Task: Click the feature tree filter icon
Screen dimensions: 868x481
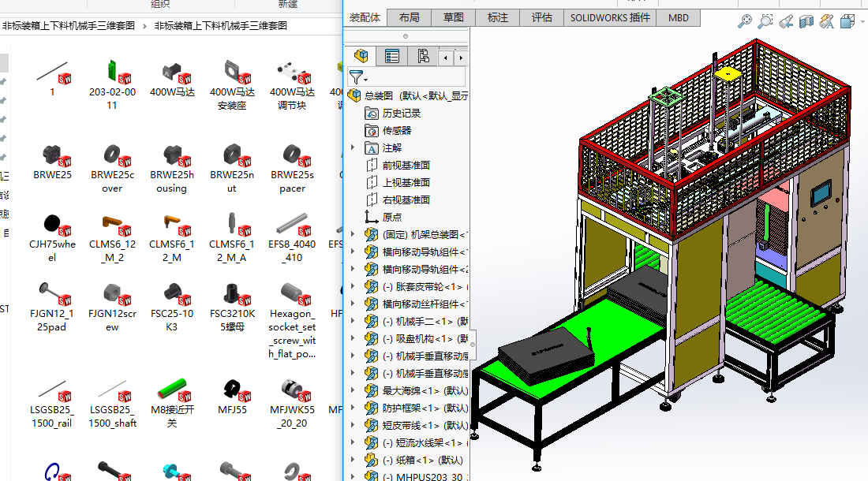Action: [x=357, y=77]
